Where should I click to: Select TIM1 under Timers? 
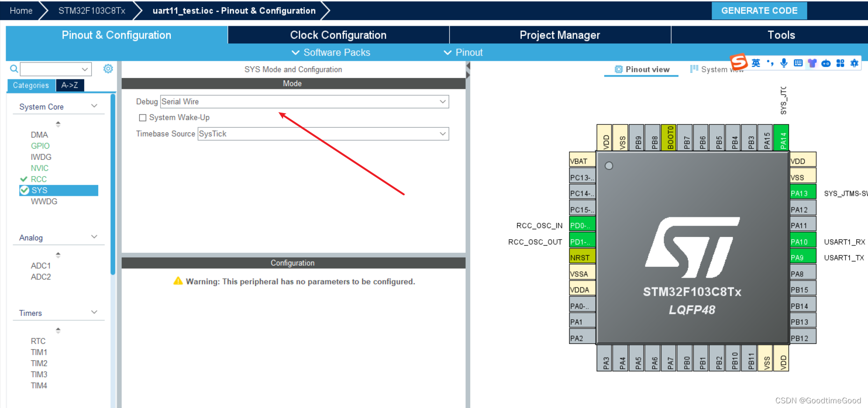(39, 352)
